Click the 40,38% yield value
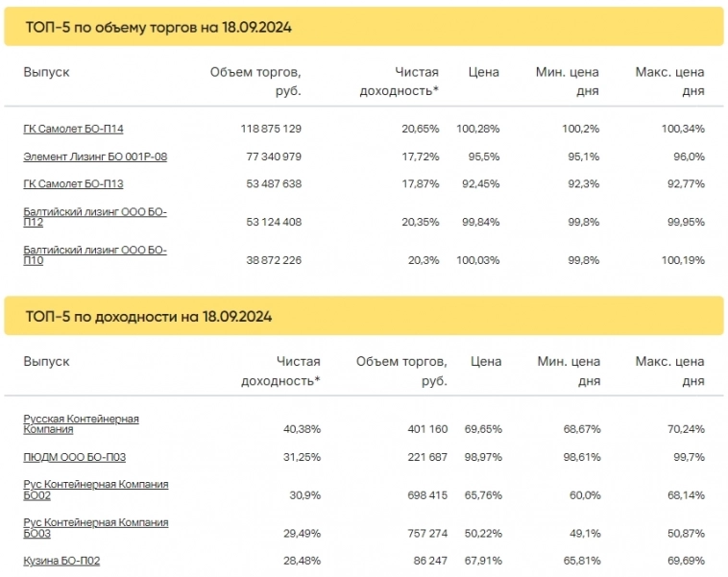This screenshot has height=577, width=728. coord(301,428)
